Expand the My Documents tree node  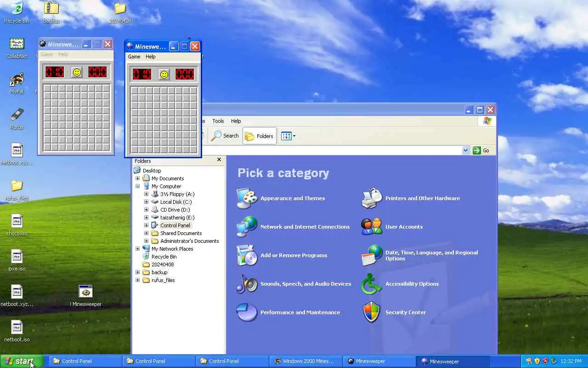pyautogui.click(x=137, y=178)
